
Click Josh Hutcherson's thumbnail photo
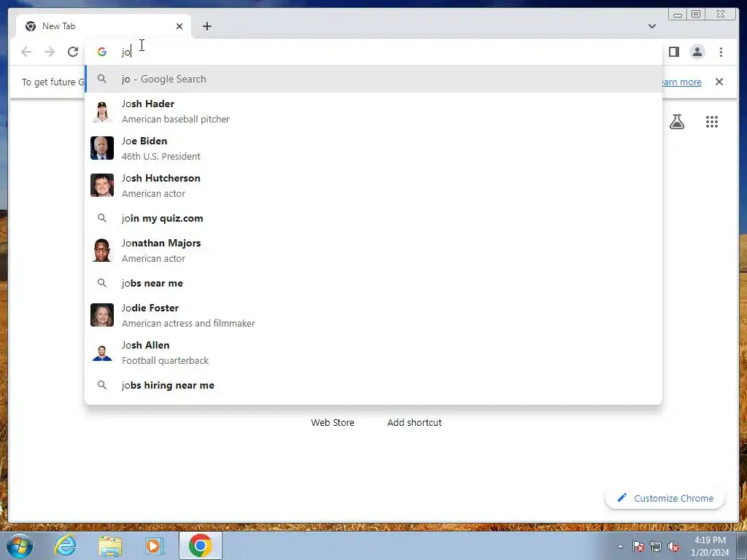tap(102, 185)
